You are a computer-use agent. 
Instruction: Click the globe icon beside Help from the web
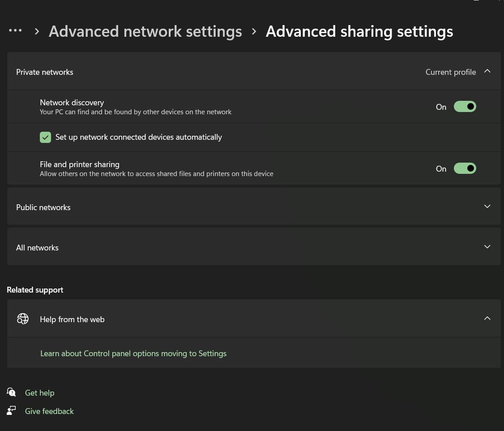pos(23,319)
